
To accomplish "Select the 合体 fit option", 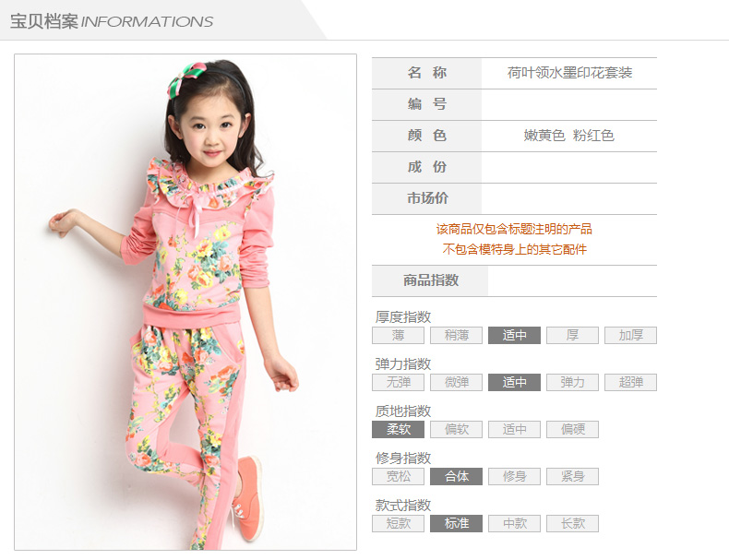I will tap(456, 476).
